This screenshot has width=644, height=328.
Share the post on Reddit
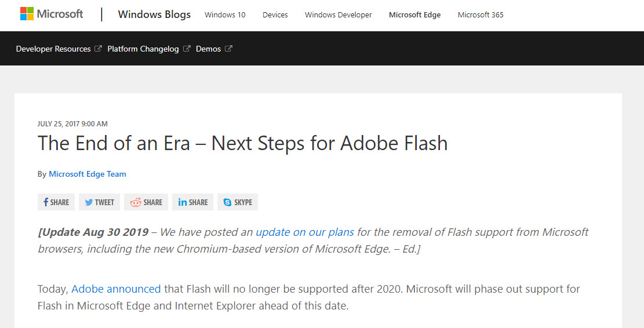(146, 202)
